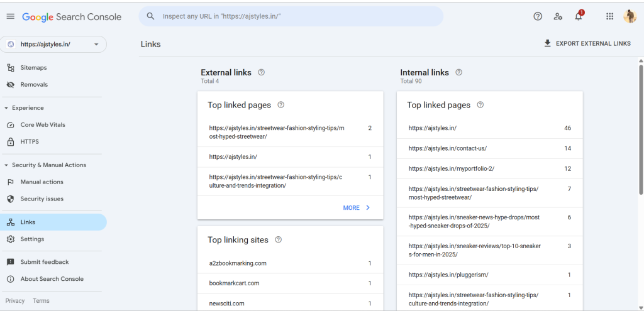Screen dimensions: 644x311
Task: Click the Links network icon
Action: [11, 222]
